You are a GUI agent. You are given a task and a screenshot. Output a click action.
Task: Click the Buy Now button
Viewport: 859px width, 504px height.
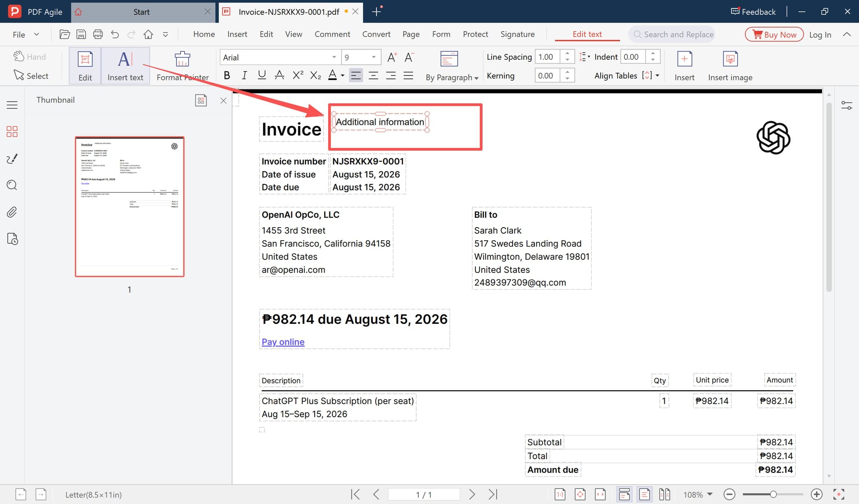(x=774, y=35)
